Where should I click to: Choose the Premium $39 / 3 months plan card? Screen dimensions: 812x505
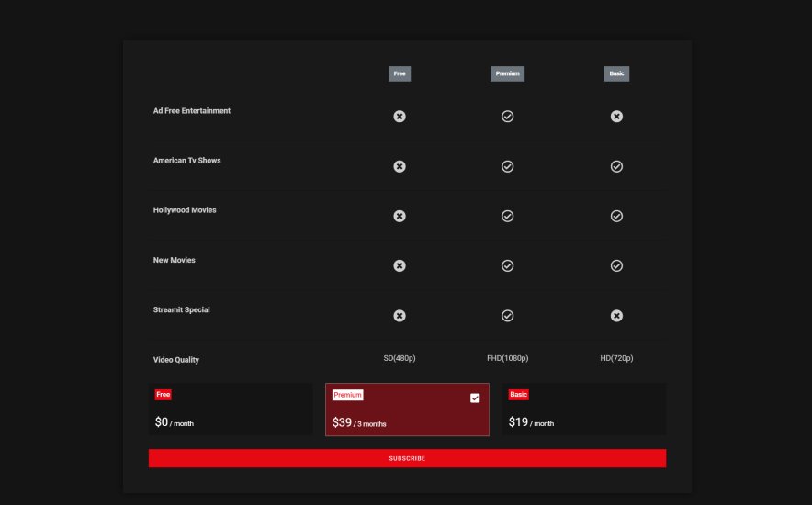click(x=407, y=410)
